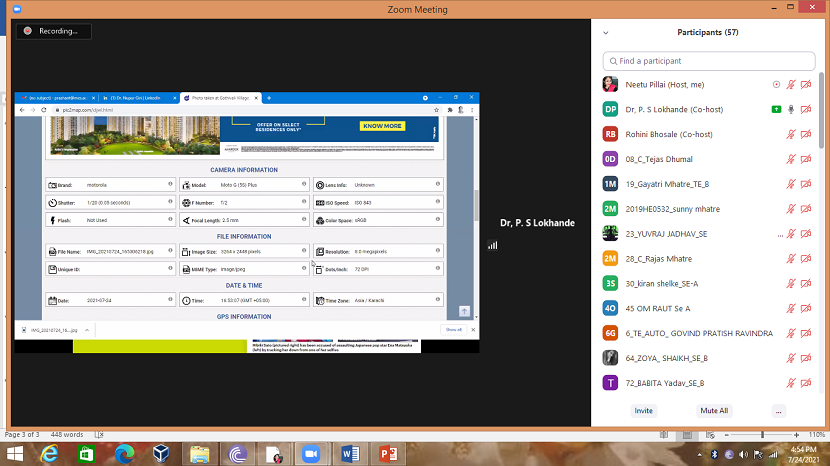This screenshot has width=830, height=466.
Task: Select the Rohini Bhosale (Co-host) participant name
Action: click(669, 135)
